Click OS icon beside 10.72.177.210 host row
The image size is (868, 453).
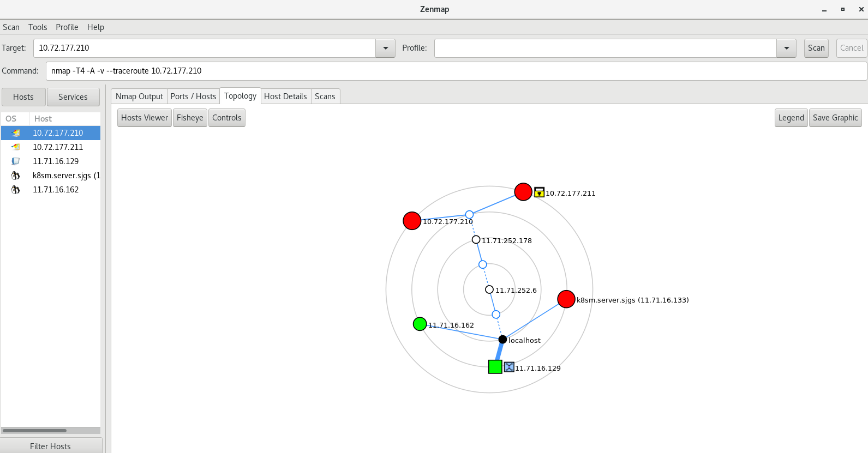(x=16, y=133)
